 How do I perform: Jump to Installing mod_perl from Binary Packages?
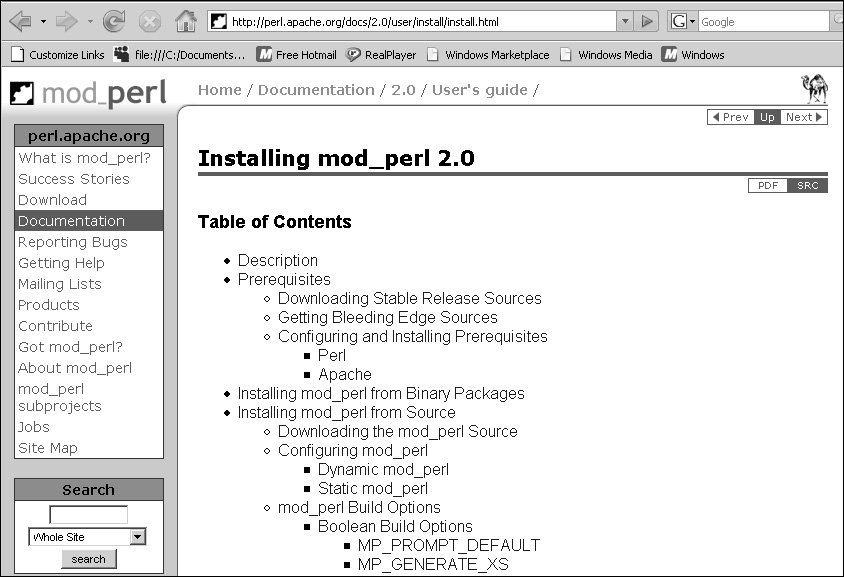[x=381, y=393]
